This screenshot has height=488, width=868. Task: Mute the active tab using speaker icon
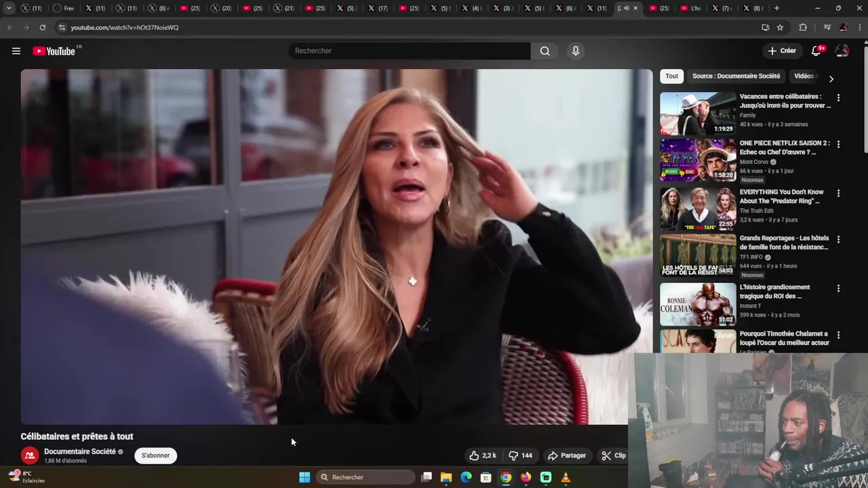pos(626,8)
